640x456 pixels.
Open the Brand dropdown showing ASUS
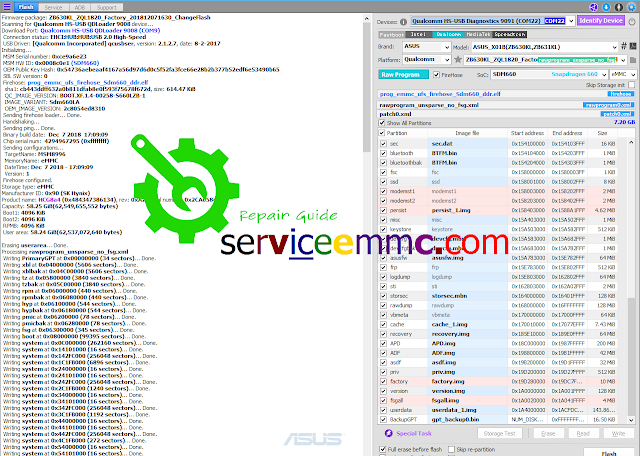click(x=427, y=47)
